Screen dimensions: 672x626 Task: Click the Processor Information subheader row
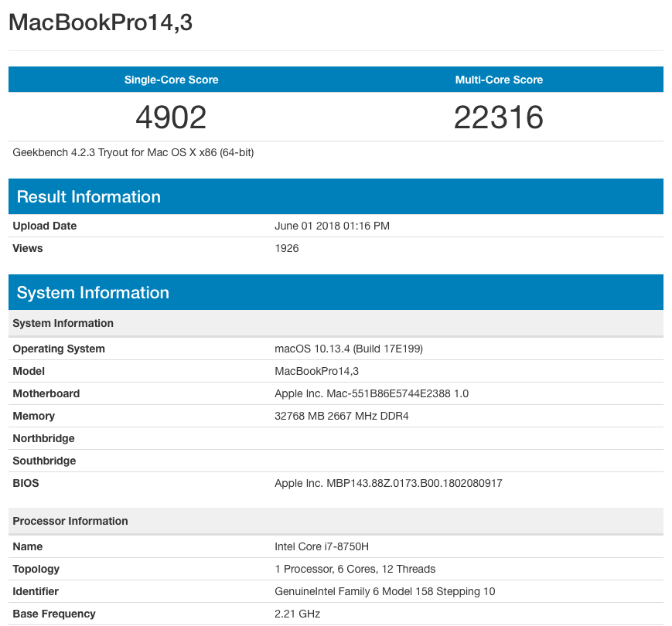[336, 521]
